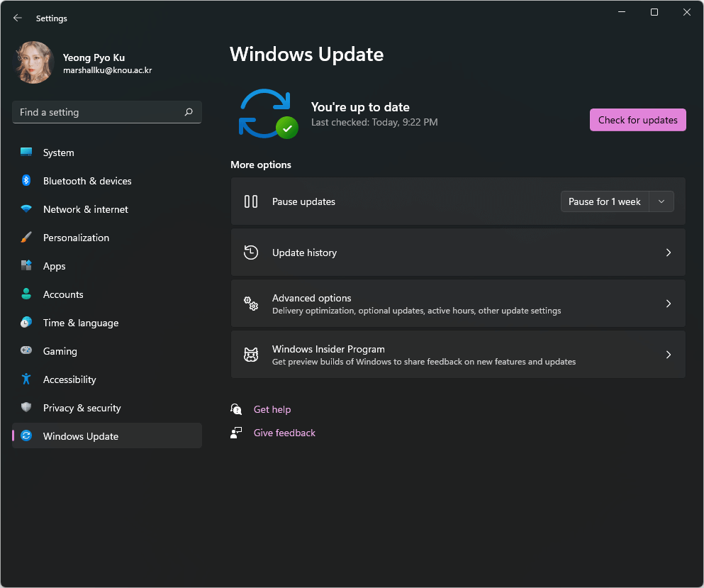Open Bluetooth & devices settings
The image size is (704, 588).
click(26, 181)
